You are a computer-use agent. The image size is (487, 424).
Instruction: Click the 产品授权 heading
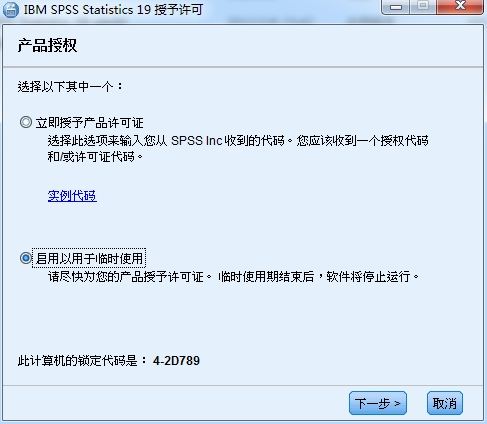[47, 45]
